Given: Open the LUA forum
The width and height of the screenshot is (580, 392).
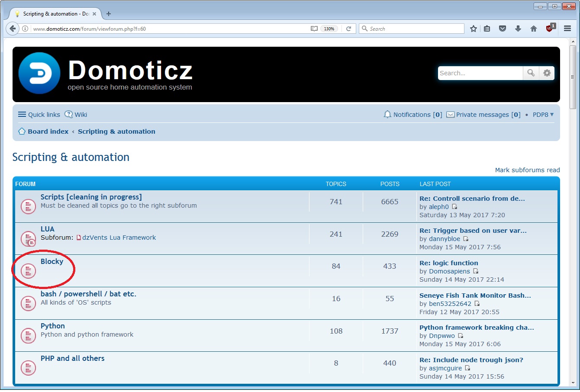Looking at the screenshot, I should click(x=48, y=229).
